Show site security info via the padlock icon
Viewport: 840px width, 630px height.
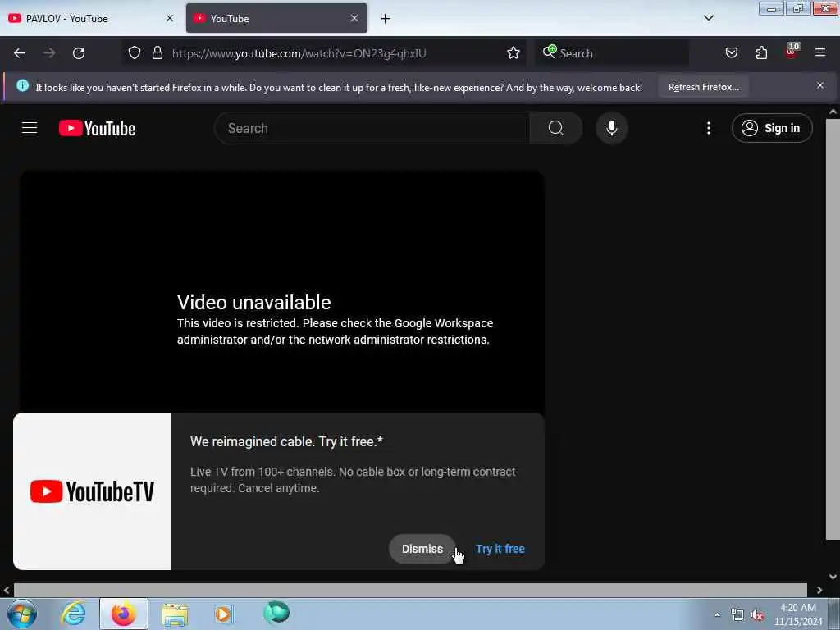(x=157, y=53)
